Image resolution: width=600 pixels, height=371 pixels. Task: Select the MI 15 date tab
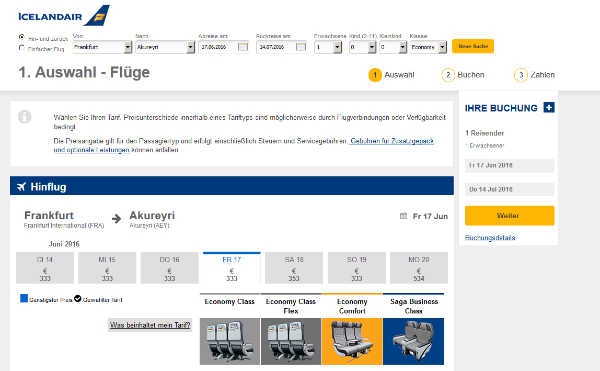[x=107, y=268]
